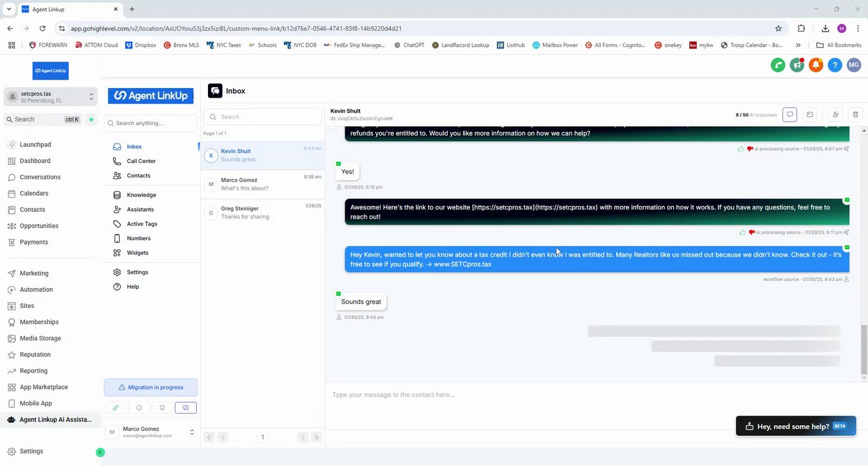
Task: Click the bell icon below Migration banner
Action: [162, 408]
